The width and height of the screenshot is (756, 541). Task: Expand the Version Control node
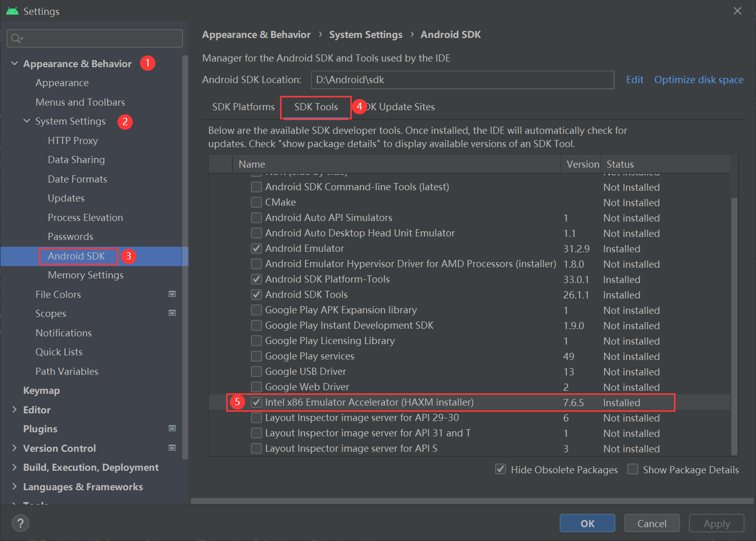click(14, 448)
